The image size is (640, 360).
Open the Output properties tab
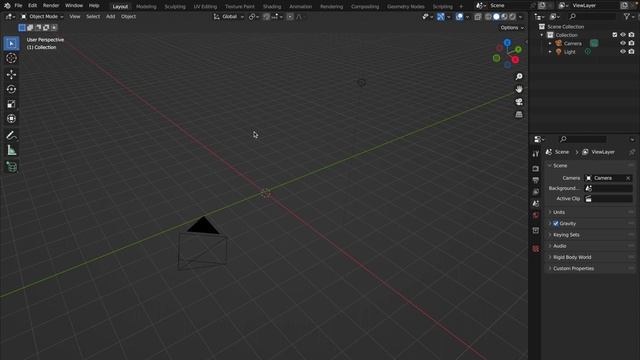(x=536, y=180)
